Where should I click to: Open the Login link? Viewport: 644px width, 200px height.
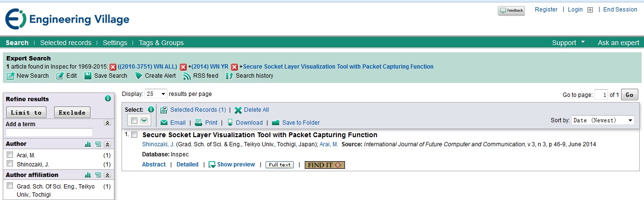pos(575,10)
